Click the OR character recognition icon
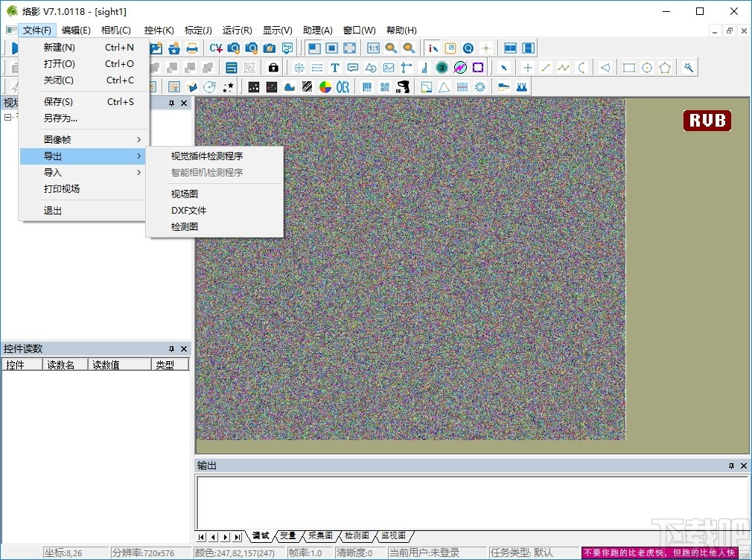This screenshot has height=560, width=752. (342, 87)
